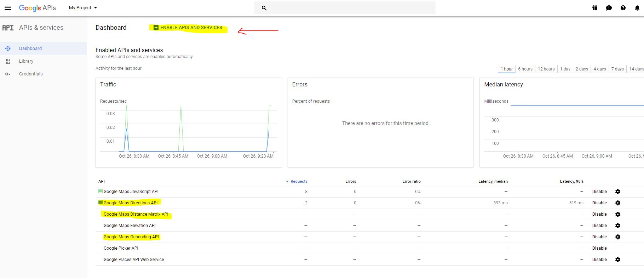Viewport: 644px width, 278px height.
Task: Click Enable APIs and Services button
Action: coord(188,28)
